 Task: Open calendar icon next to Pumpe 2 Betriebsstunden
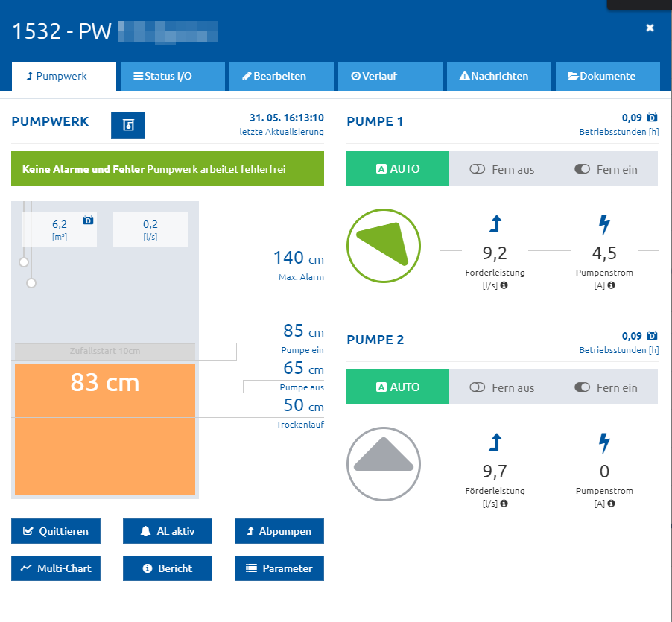pos(652,335)
